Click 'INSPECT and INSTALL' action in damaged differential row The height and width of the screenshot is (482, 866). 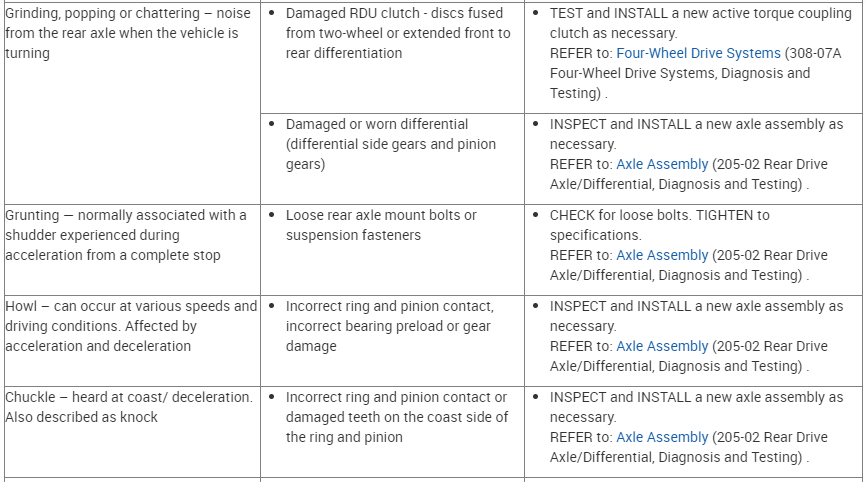click(696, 124)
